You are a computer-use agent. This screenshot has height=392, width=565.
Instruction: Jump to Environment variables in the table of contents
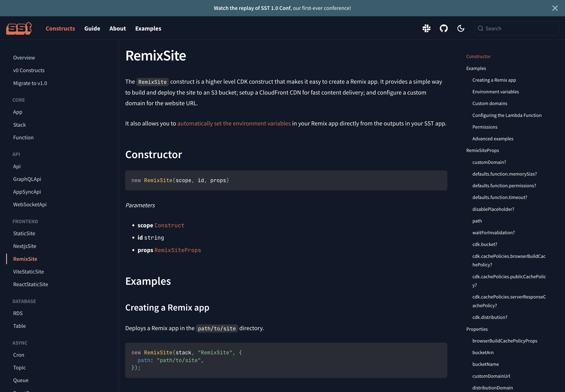click(495, 92)
